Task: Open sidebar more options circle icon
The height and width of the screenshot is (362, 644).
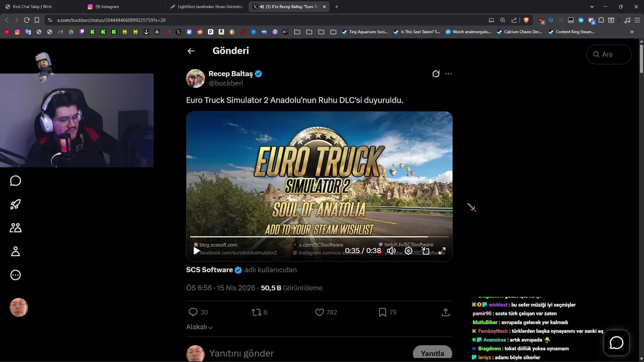Action: pyautogui.click(x=16, y=275)
